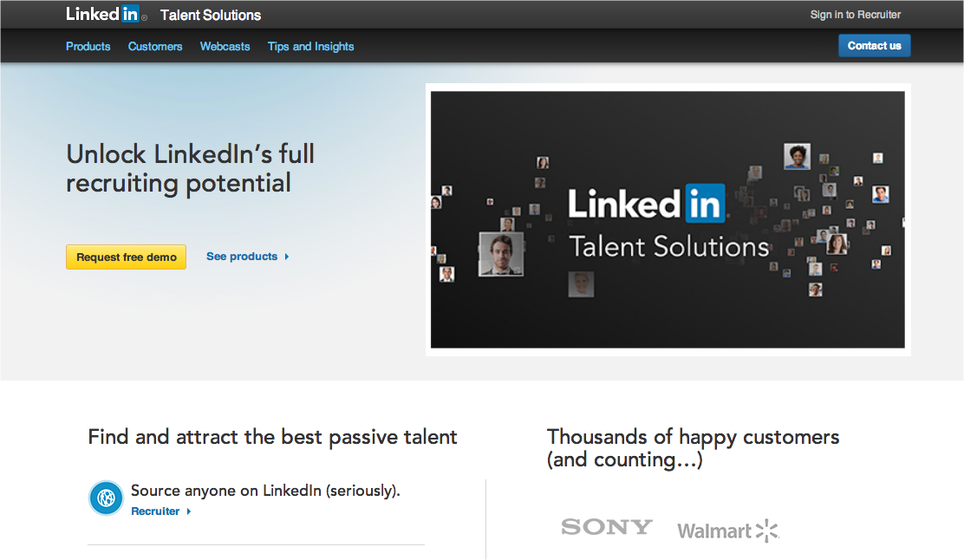Click arrow beside Recruiter link
This screenshot has width=964, height=560.
pos(189,511)
